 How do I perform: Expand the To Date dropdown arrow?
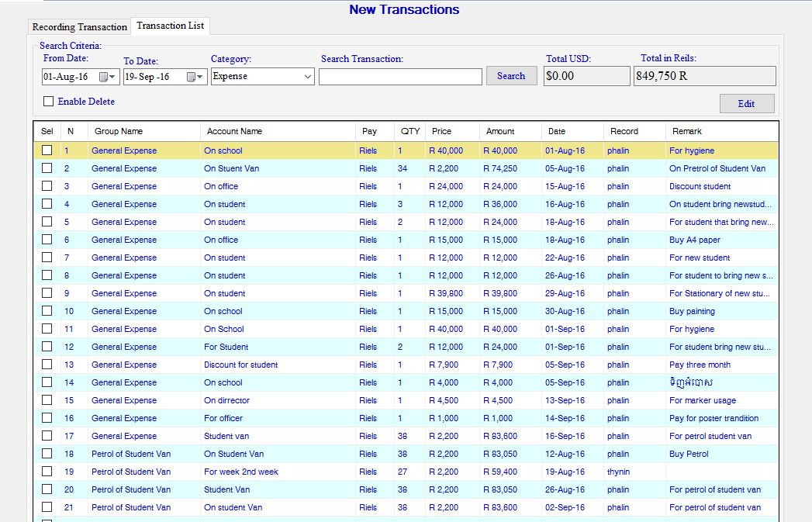pyautogui.click(x=199, y=76)
